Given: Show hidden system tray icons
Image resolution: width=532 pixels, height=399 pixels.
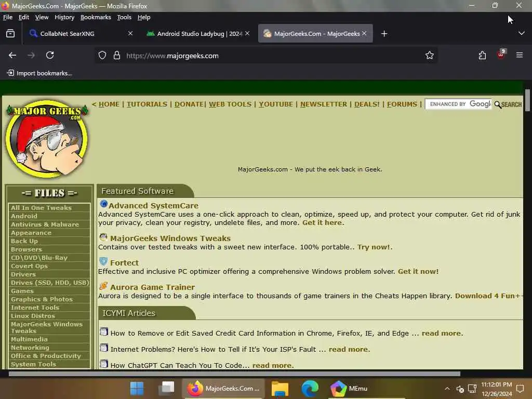Looking at the screenshot, I should 447,389.
